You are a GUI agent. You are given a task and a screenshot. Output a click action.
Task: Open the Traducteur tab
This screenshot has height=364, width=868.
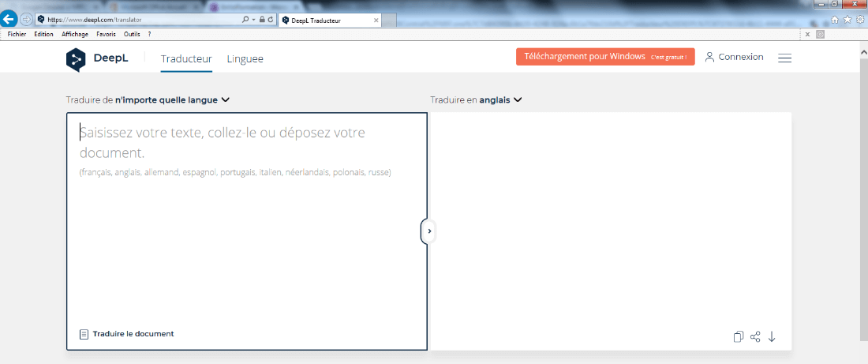[x=186, y=58]
